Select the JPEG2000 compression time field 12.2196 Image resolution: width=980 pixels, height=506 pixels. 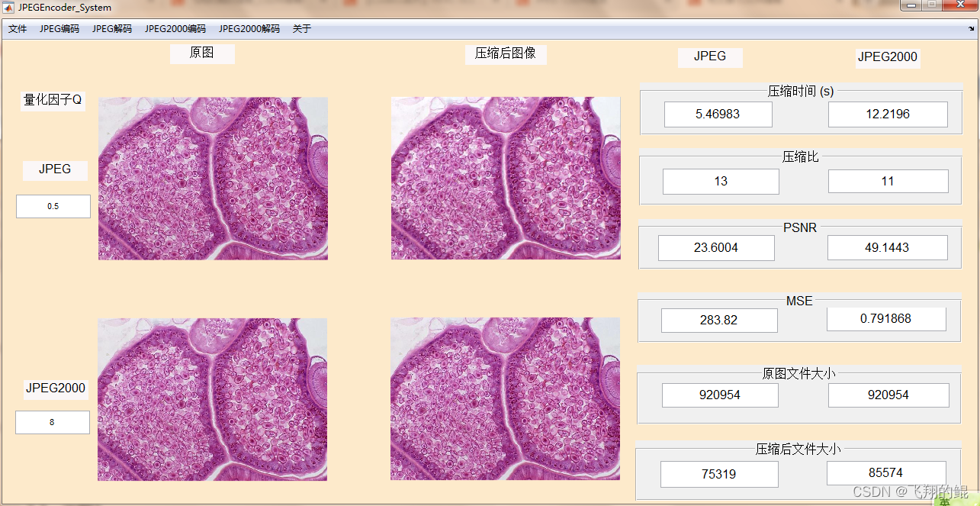888,114
